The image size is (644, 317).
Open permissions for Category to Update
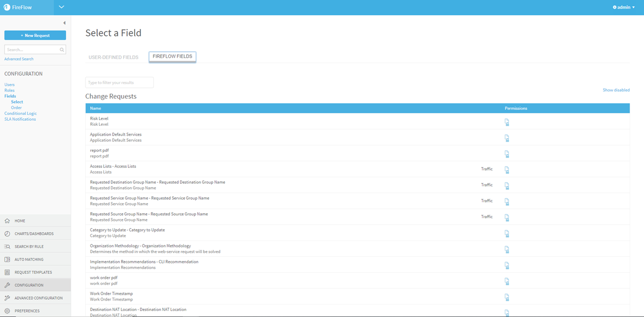coord(507,234)
